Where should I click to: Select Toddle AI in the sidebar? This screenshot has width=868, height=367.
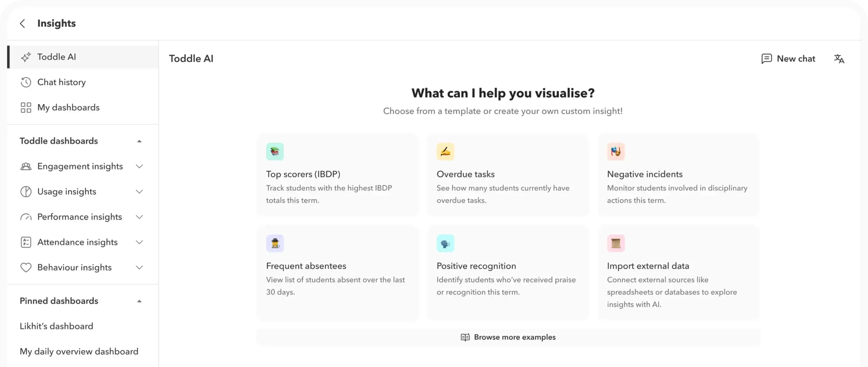[83, 57]
